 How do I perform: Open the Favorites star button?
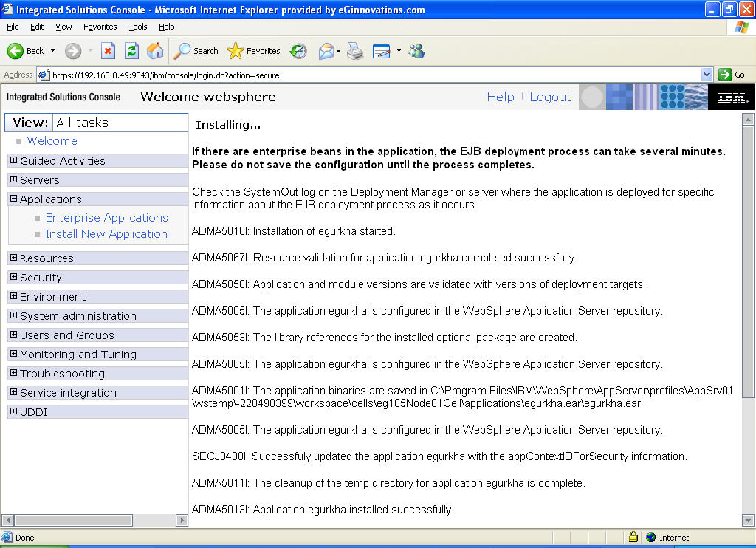[x=253, y=51]
